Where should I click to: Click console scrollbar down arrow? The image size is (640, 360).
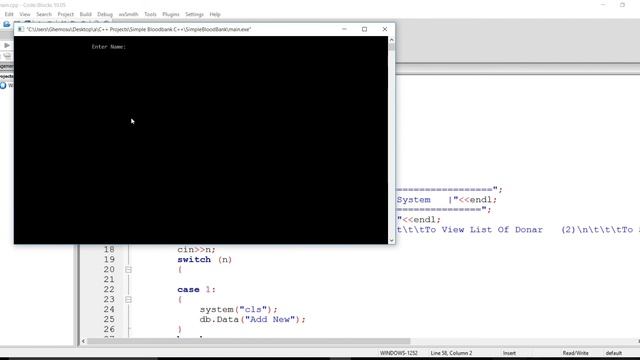pos(392,240)
